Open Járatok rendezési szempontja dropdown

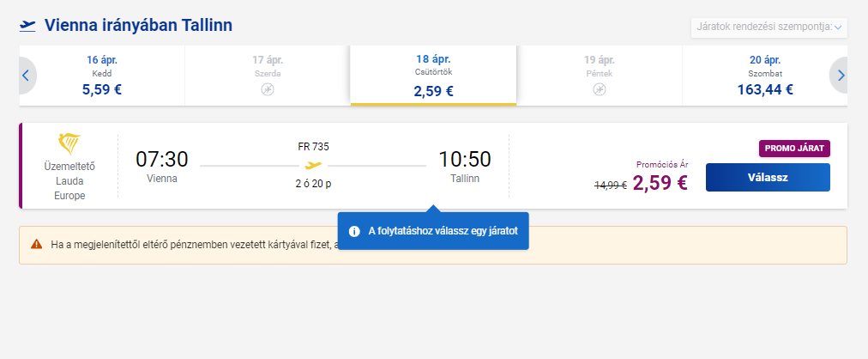pos(769,27)
